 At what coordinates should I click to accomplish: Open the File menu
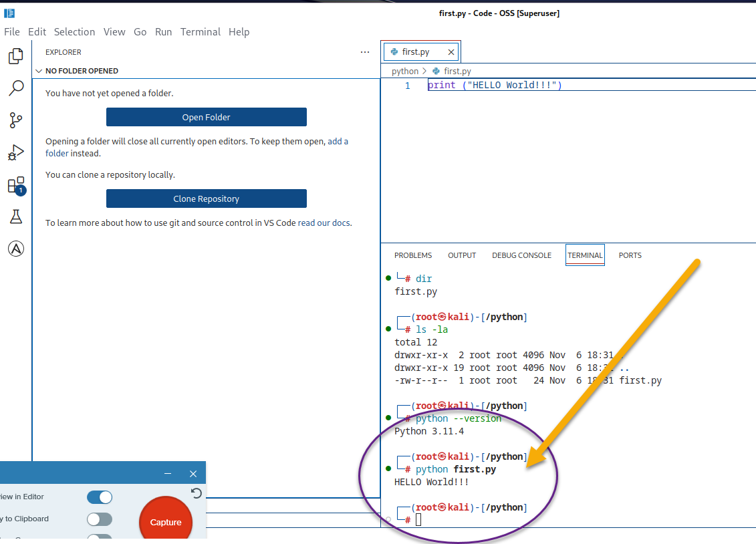pyautogui.click(x=12, y=32)
